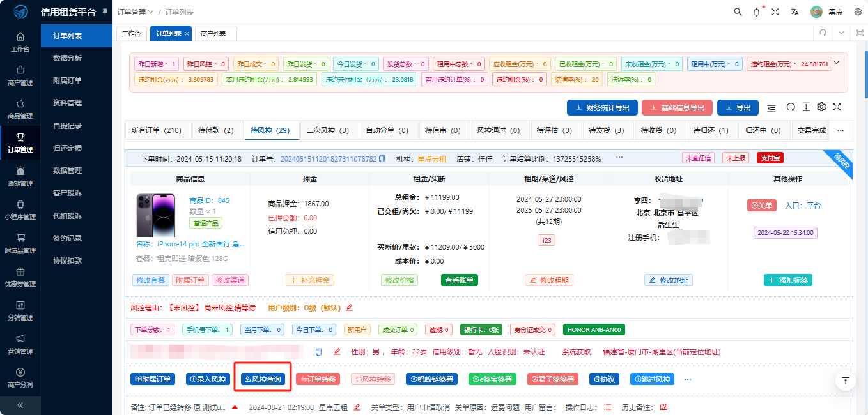Click the green 查看账单 button
Image resolution: width=868 pixels, height=415 pixels.
point(459,280)
